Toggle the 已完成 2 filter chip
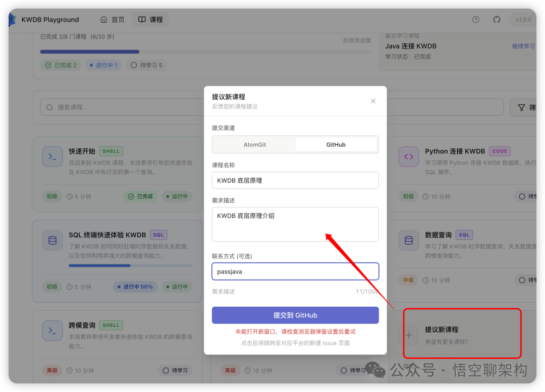The width and height of the screenshot is (545, 392). pos(61,65)
